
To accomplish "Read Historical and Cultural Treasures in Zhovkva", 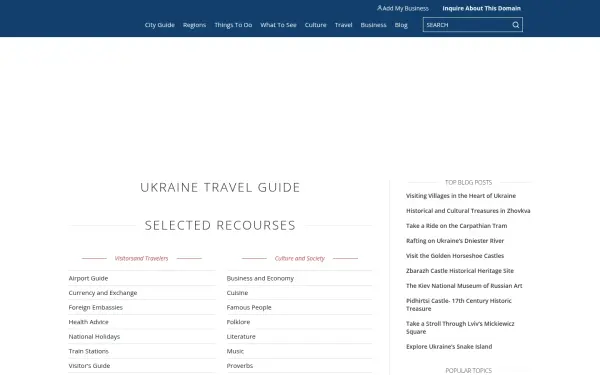I will point(468,211).
